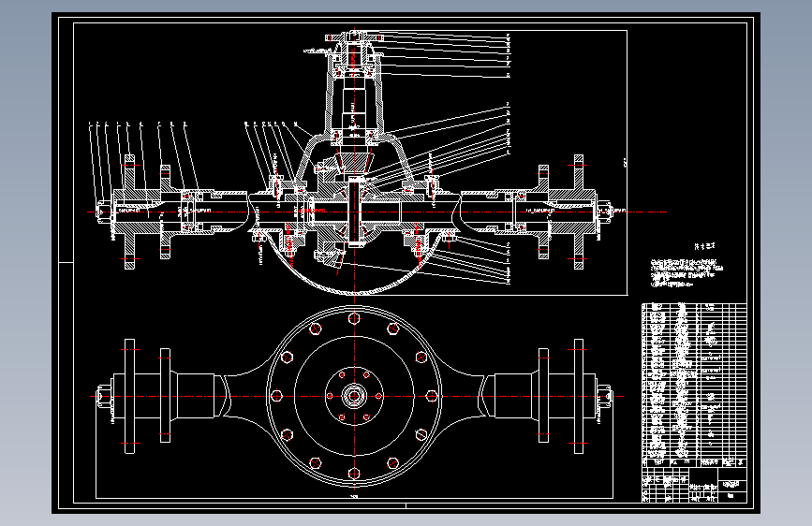Pick the technical notes text block above the parts table
This screenshot has height=526, width=812.
(x=687, y=273)
